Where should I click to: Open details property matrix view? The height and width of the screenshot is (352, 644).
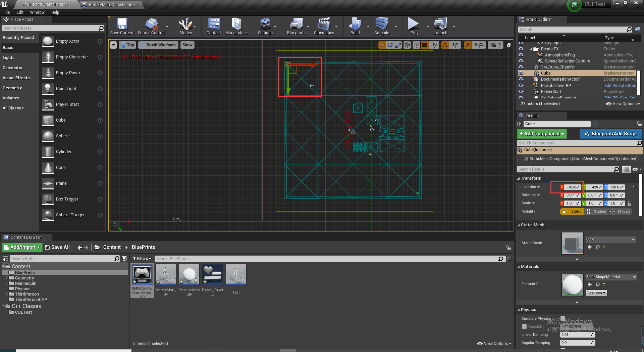pos(626,169)
